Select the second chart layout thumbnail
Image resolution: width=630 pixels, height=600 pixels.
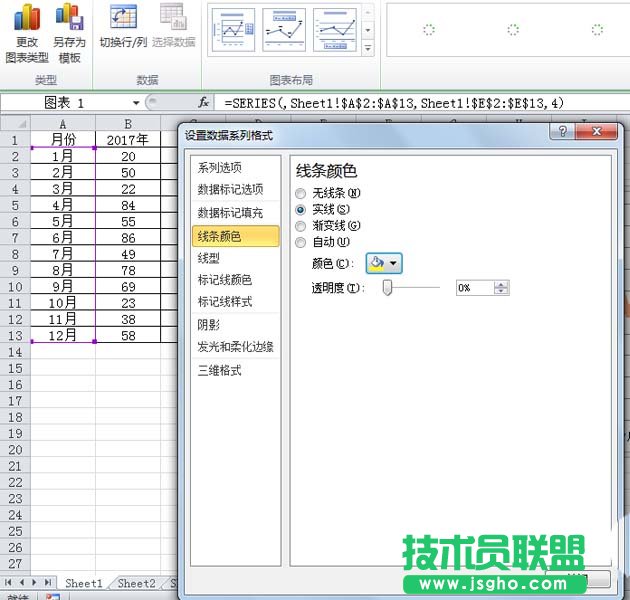tap(284, 30)
